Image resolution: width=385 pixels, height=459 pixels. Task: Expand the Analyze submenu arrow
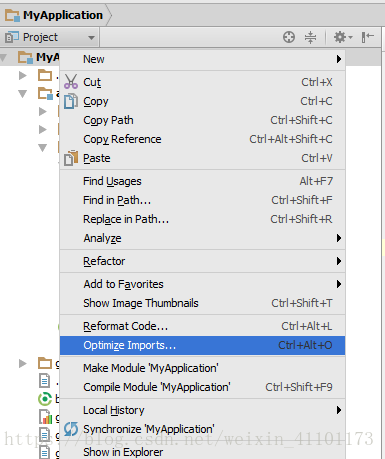(339, 238)
